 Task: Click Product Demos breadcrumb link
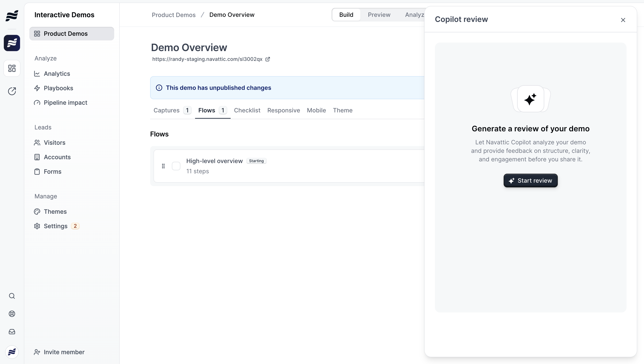pos(174,15)
